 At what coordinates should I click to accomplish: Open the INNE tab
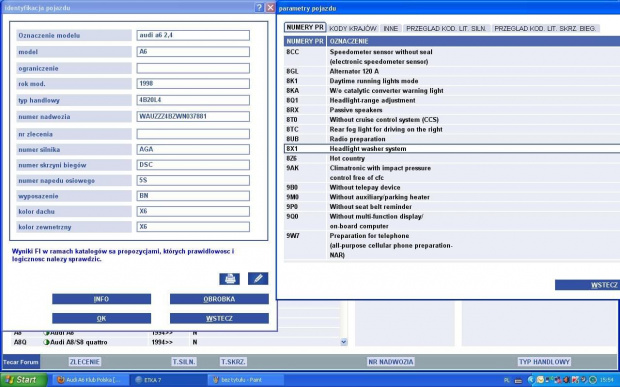point(391,28)
